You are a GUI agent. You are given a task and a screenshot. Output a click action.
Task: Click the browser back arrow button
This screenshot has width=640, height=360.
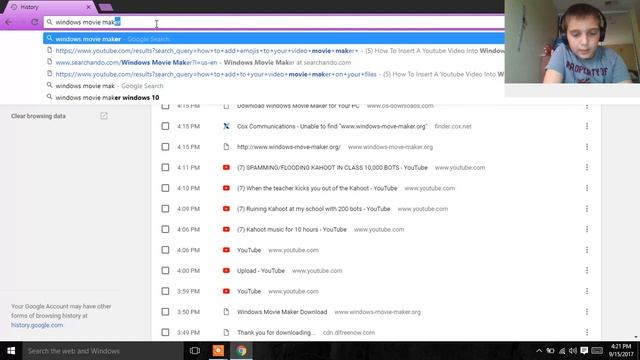point(9,22)
